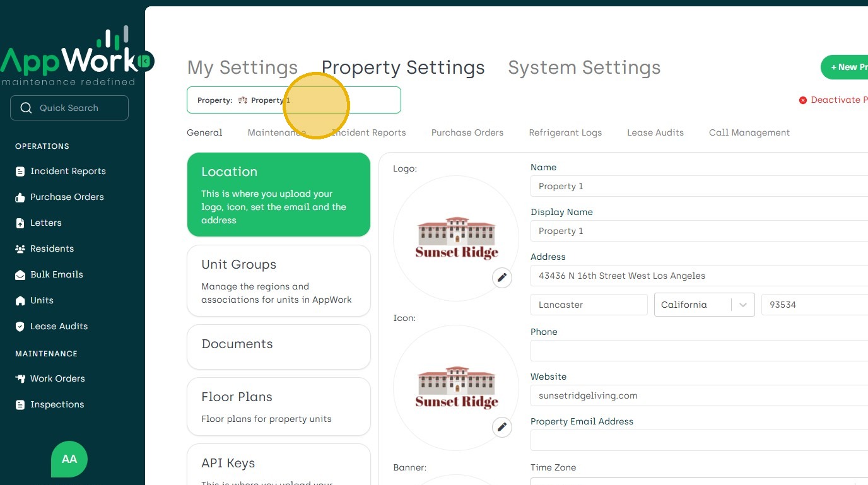868x485 pixels.
Task: Click the Address field with 43436 N 16th Street
Action: 699,276
